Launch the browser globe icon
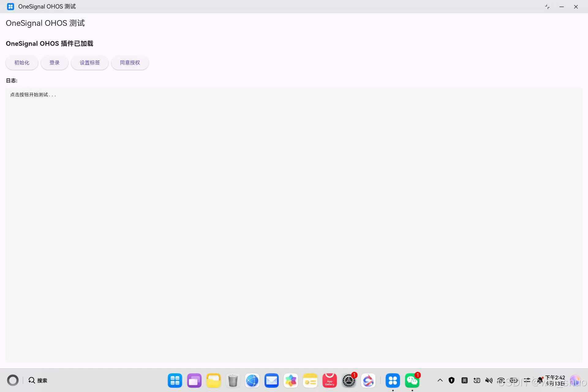 point(252,381)
